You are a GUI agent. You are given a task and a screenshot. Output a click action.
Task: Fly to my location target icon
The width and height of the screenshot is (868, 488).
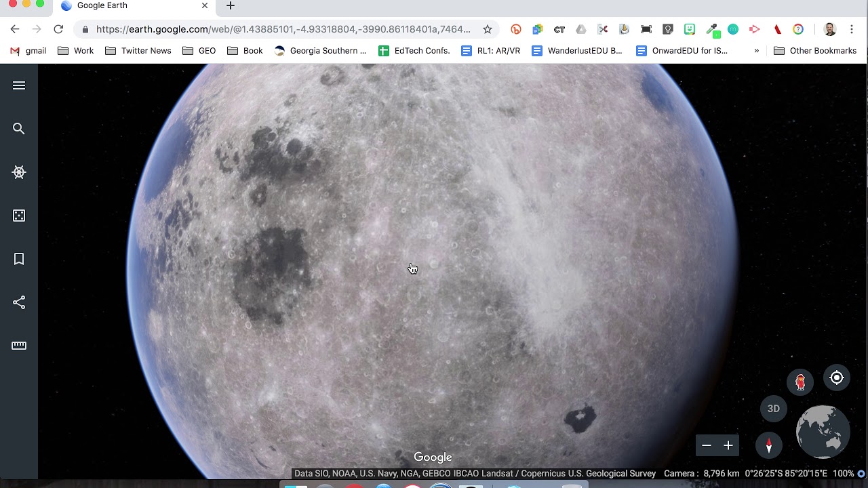(x=837, y=378)
